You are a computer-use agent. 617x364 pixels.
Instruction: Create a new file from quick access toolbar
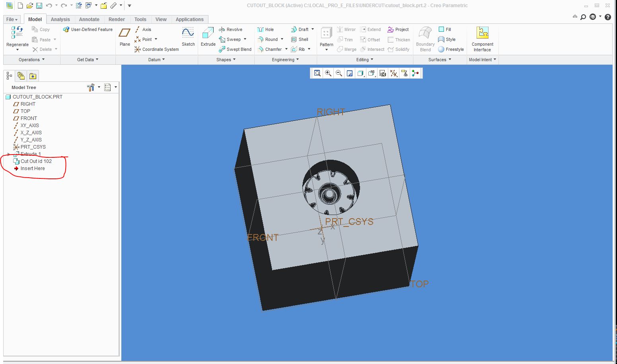[x=20, y=6]
